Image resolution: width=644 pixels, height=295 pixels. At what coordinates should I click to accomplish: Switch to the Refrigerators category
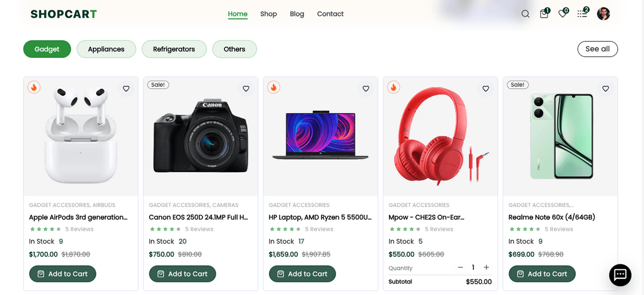pos(174,49)
